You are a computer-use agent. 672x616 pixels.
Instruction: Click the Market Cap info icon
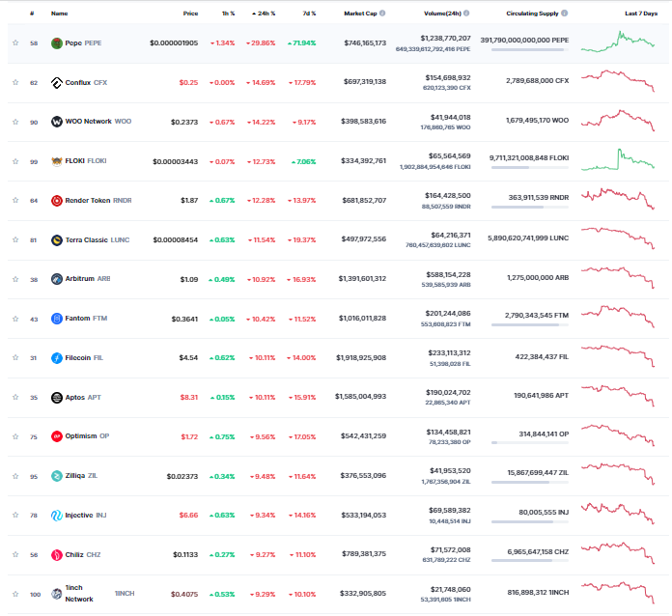point(382,14)
